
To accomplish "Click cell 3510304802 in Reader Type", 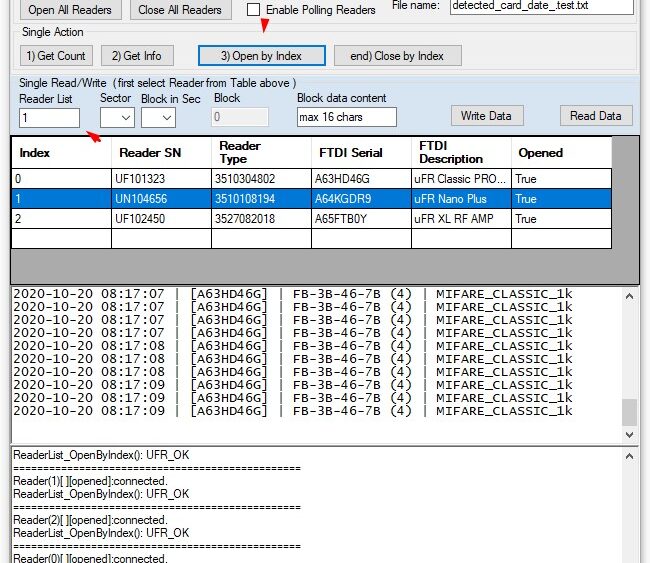I will (261, 179).
